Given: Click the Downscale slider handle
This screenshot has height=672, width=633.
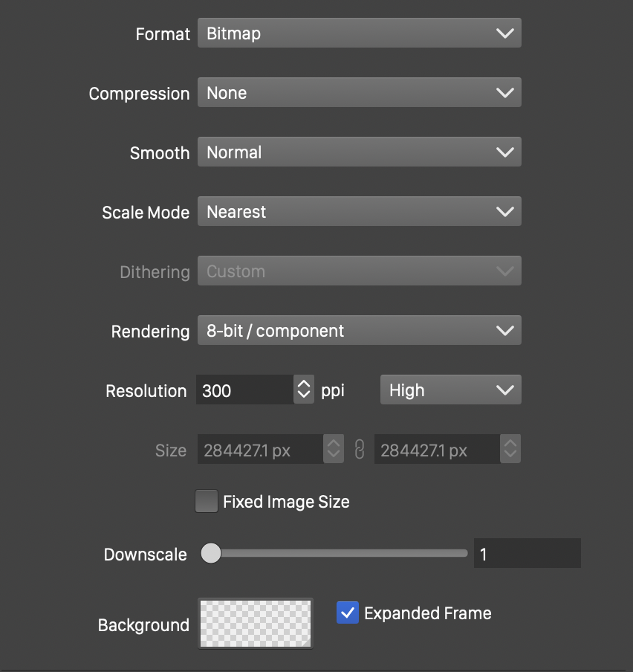Looking at the screenshot, I should tap(211, 553).
